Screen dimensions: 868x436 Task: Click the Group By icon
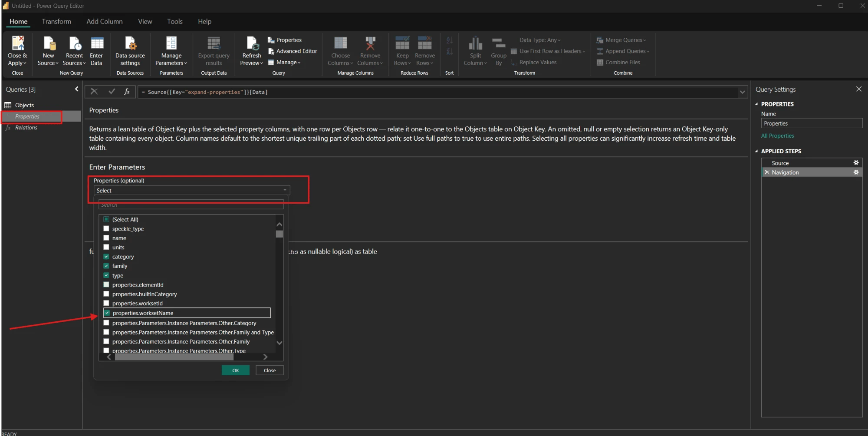pyautogui.click(x=499, y=43)
